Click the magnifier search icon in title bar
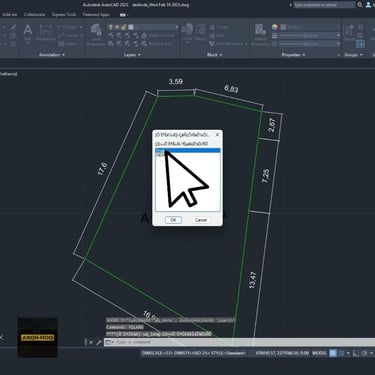 coord(360,5)
